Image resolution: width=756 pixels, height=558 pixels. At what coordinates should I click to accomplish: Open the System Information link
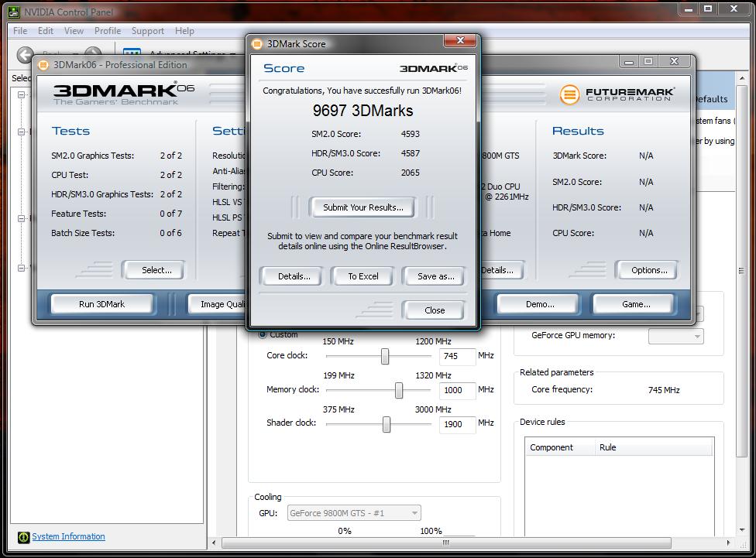tap(68, 536)
